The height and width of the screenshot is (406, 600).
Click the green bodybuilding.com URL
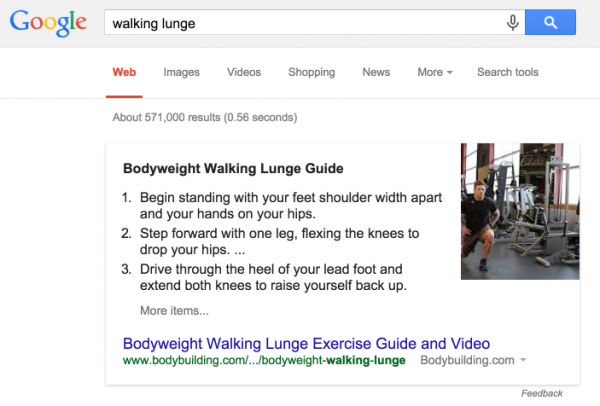(x=264, y=360)
